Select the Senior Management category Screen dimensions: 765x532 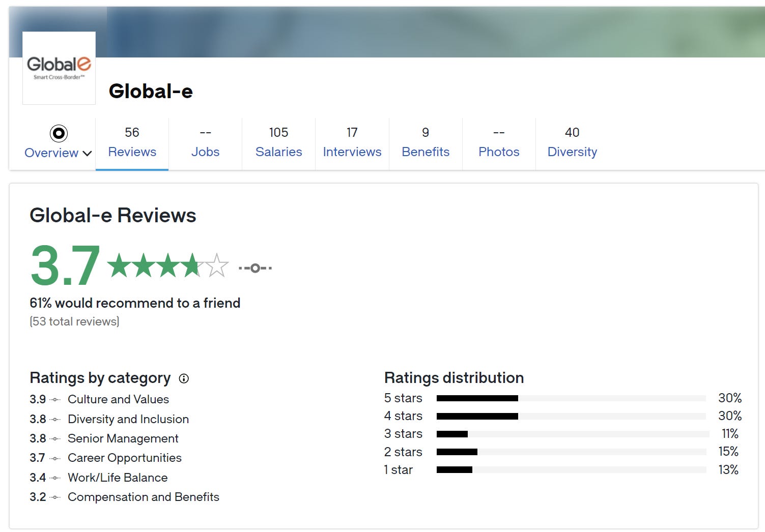click(123, 438)
